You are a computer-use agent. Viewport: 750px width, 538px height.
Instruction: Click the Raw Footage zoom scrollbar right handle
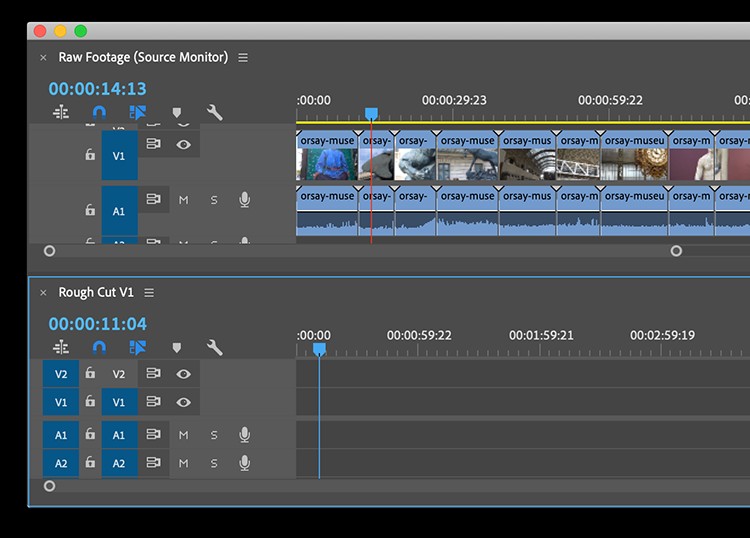(x=676, y=251)
